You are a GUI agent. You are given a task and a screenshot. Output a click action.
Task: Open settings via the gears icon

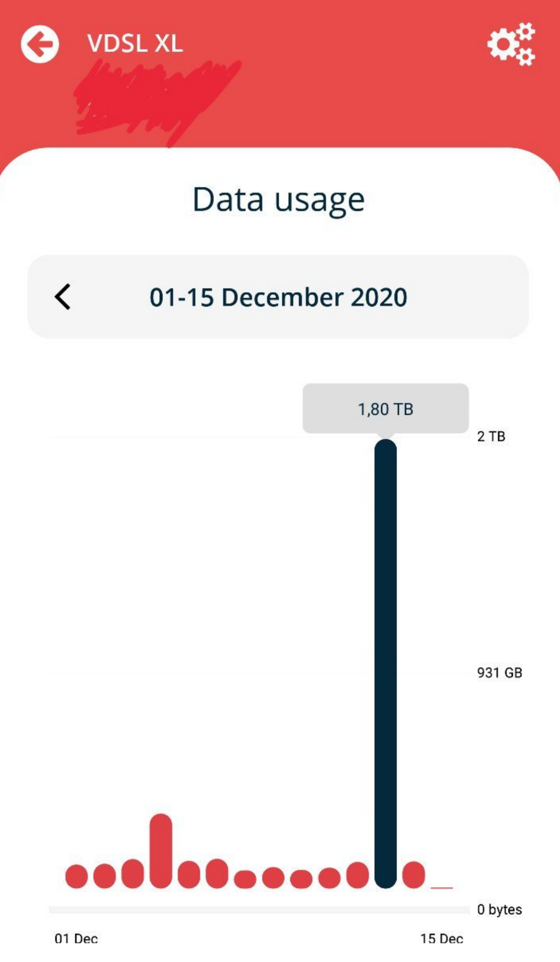pos(511,44)
